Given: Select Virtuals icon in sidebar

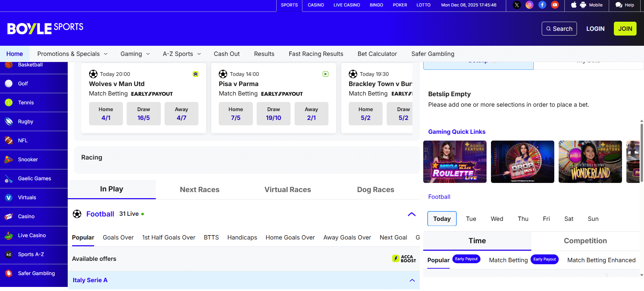Looking at the screenshot, I should pos(9,198).
